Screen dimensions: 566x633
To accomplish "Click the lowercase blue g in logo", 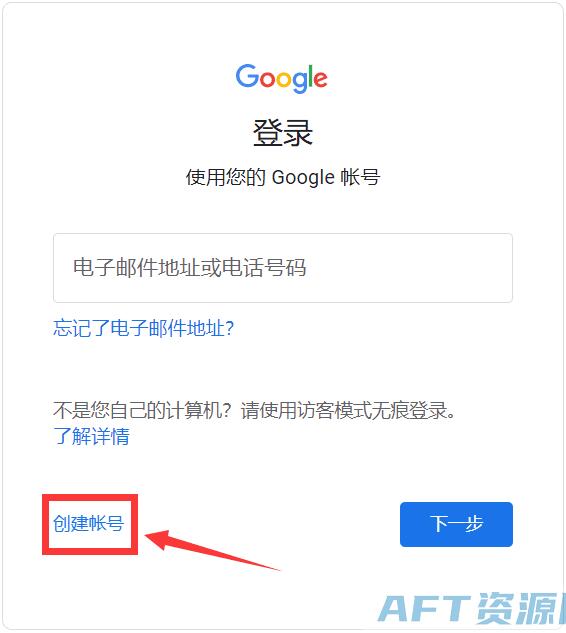I will 299,82.
